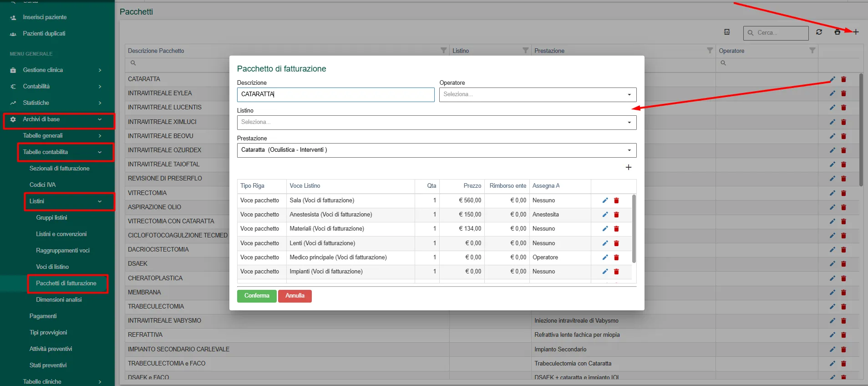Image resolution: width=868 pixels, height=386 pixels.
Task: Go to Sezionali di fatturazione
Action: 59,168
